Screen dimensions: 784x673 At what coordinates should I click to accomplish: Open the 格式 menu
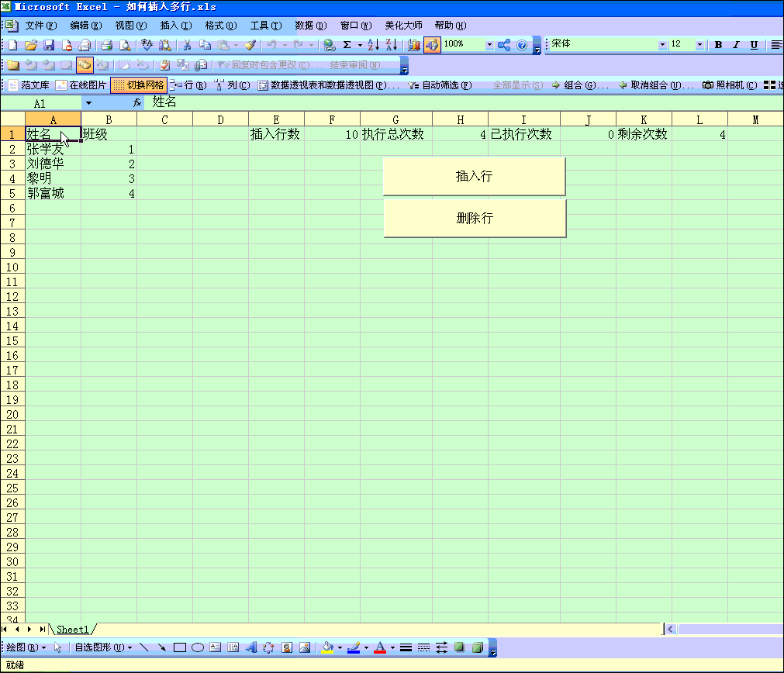point(220,26)
